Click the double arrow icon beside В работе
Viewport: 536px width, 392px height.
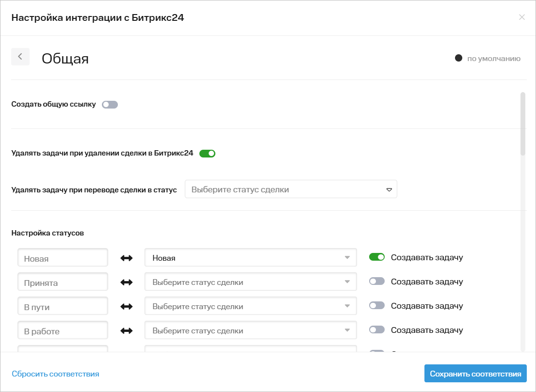[127, 331]
